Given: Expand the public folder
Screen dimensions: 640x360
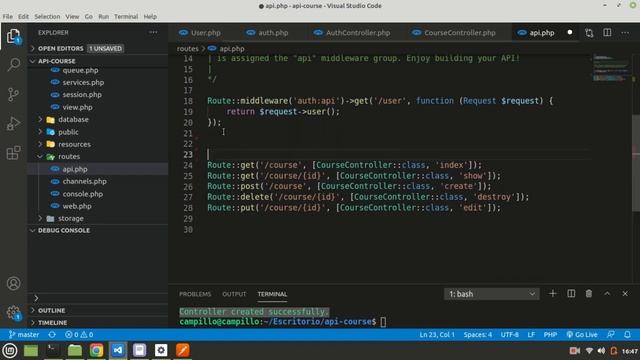Looking at the screenshot, I should (x=98, y=132).
